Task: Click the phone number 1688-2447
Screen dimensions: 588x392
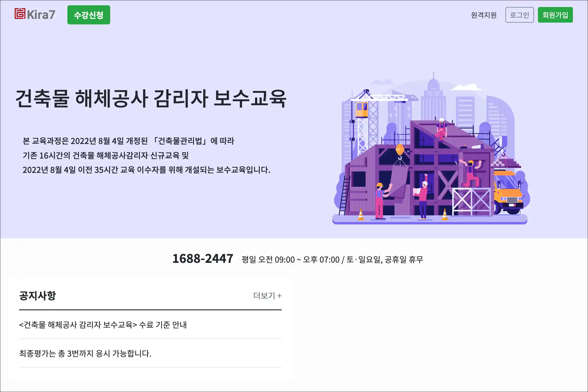Action: tap(203, 259)
